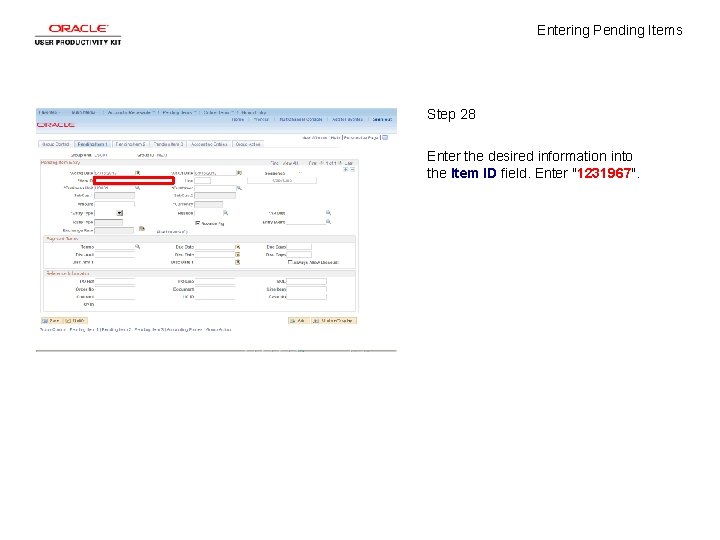Click into the Disc Days field
720x540 pixels.
(x=299, y=254)
